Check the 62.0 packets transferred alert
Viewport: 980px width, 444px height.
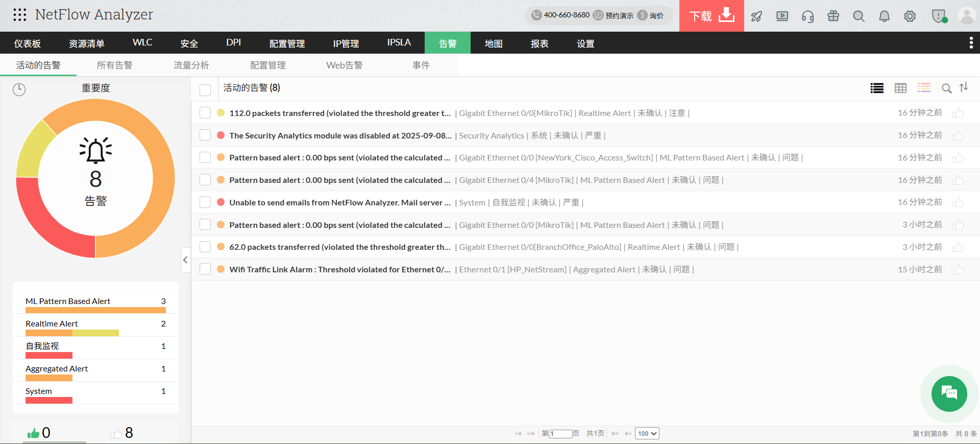coord(205,247)
